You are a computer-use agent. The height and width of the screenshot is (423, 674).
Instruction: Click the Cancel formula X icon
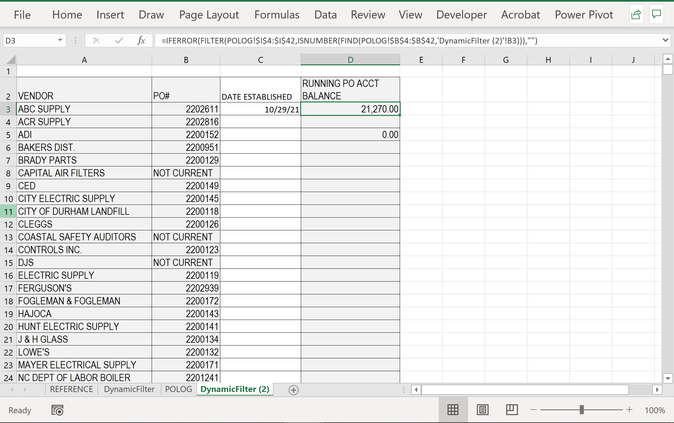pyautogui.click(x=96, y=40)
